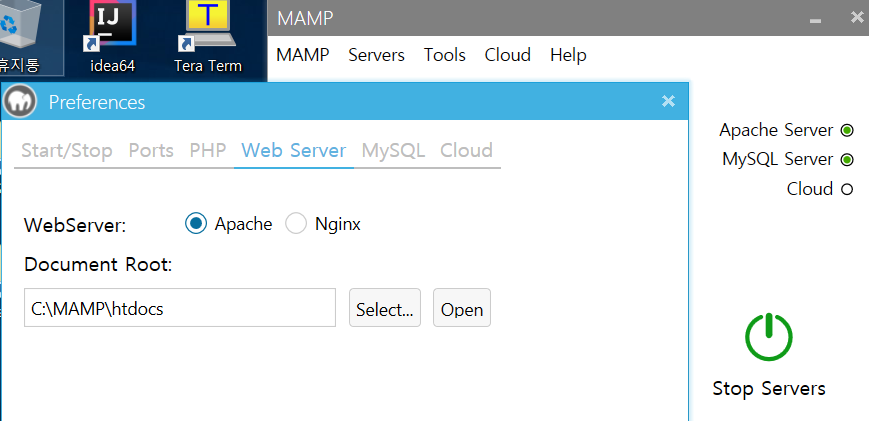The width and height of the screenshot is (869, 421).
Task: Close the Preferences dialog
Action: (668, 101)
